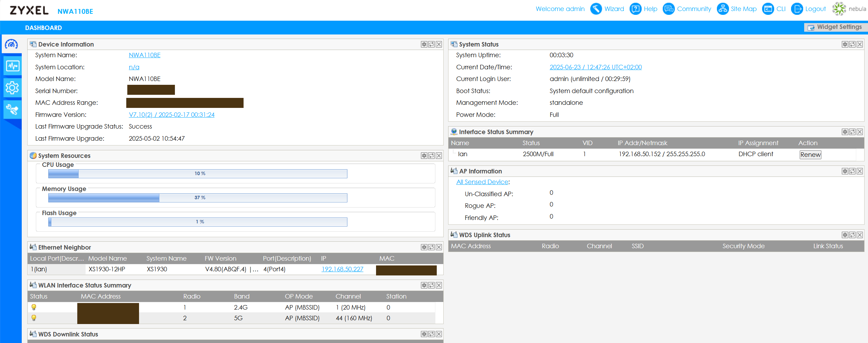Open the Maintenance tools sidebar icon
Screen dimensions: 868x343
(12, 110)
